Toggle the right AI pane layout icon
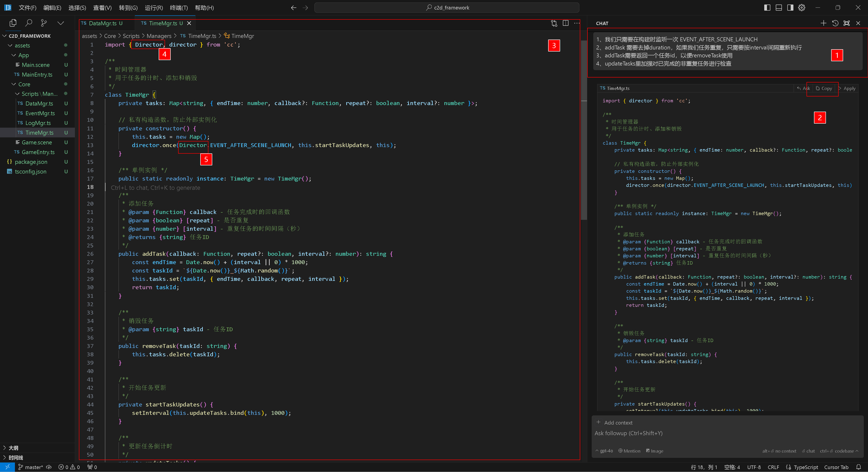This screenshot has width=868, height=472. click(790, 7)
